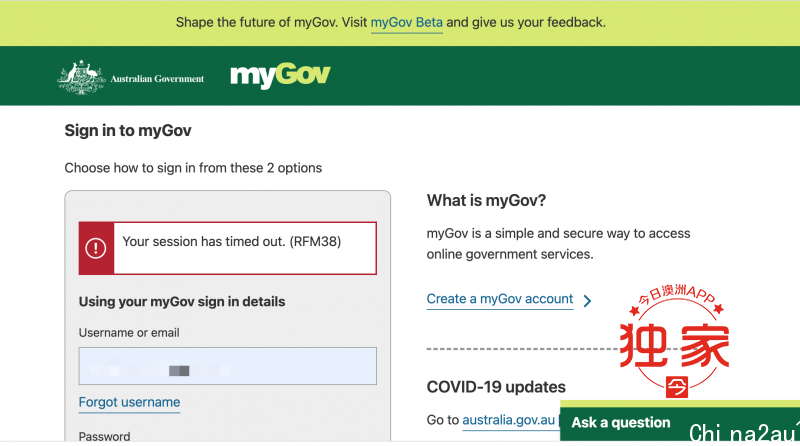Click the Australian Government coat of arms
800x446 pixels.
(x=82, y=77)
